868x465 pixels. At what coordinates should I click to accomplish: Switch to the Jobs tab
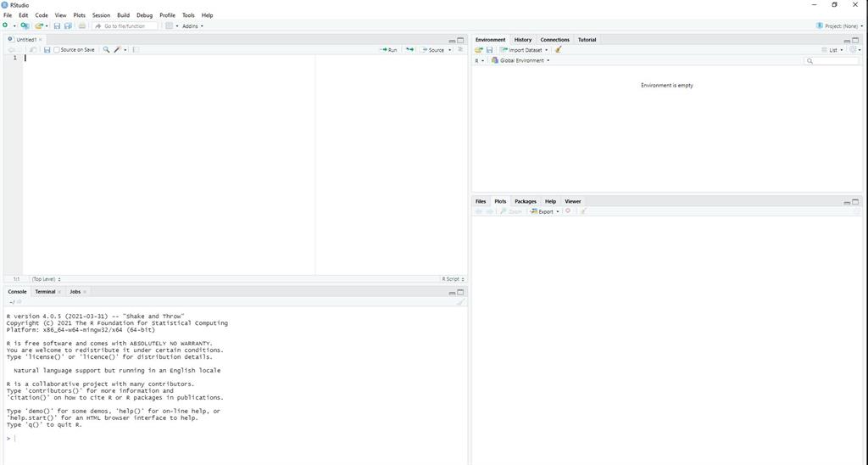click(75, 292)
